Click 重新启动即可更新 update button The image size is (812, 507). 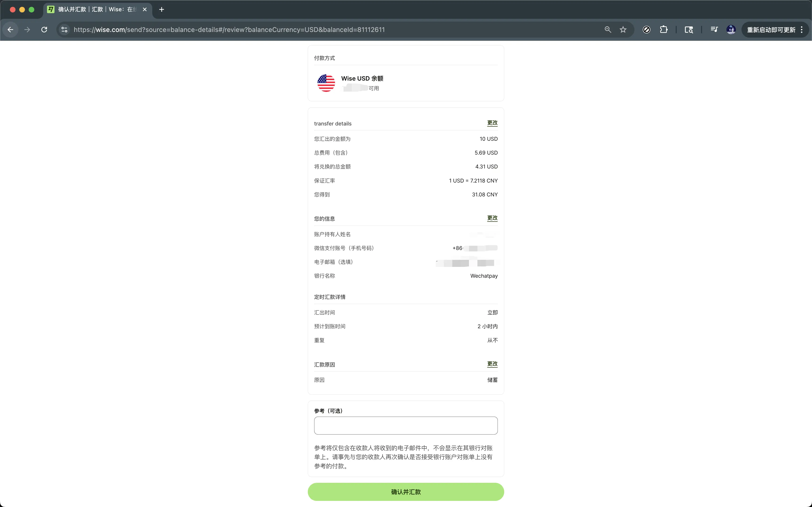(x=771, y=30)
